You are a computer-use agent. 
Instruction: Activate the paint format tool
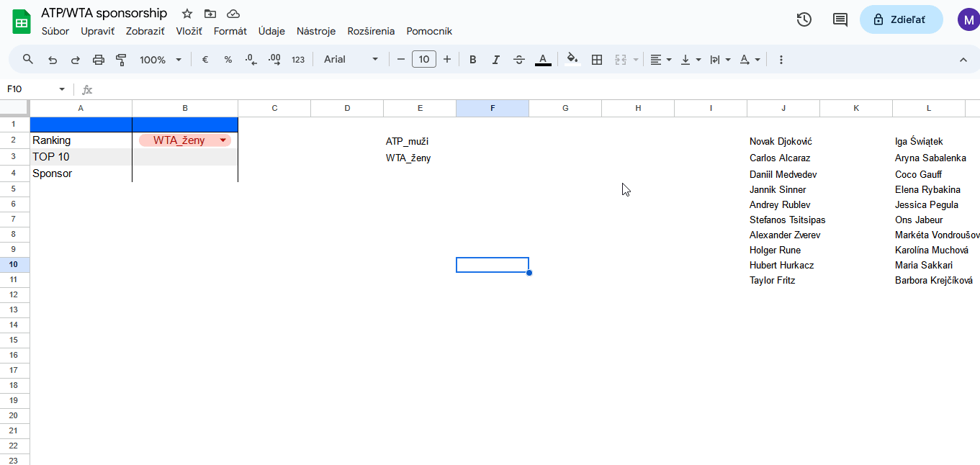pos(122,60)
